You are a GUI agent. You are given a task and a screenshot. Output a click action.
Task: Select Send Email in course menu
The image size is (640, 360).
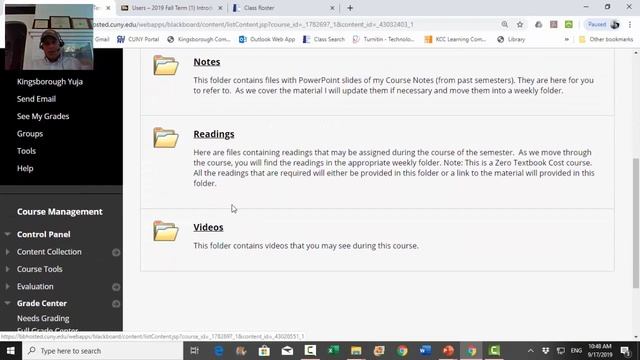click(36, 99)
